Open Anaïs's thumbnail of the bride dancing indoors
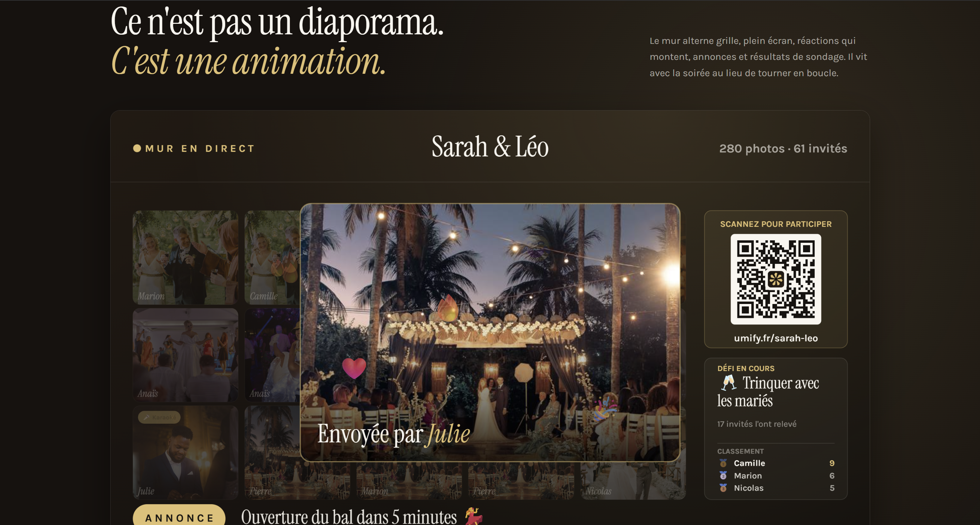Screen dimensions: 980x525 [185, 355]
